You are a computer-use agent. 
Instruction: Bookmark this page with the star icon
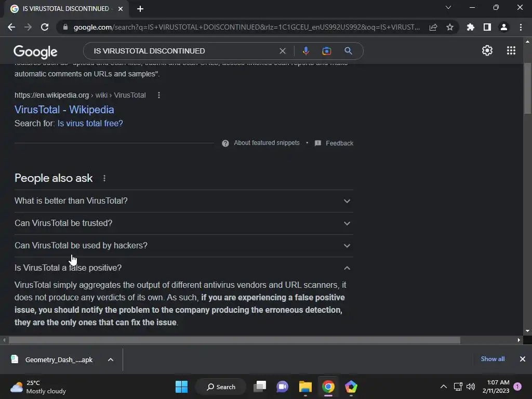click(450, 27)
